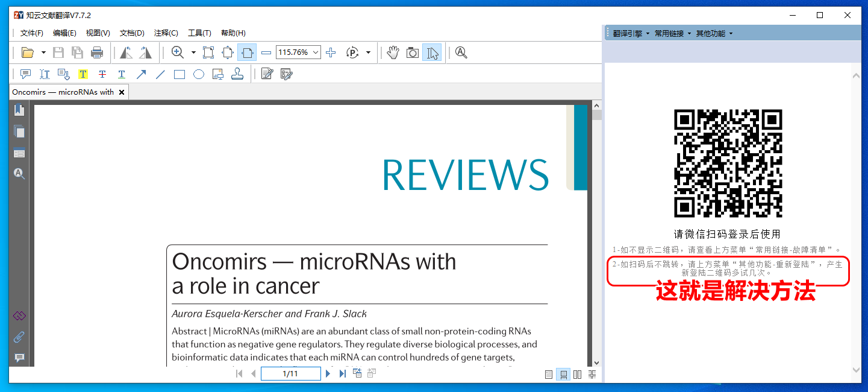Toggle the Select Text cursor tool
The image size is (868, 392).
click(432, 53)
